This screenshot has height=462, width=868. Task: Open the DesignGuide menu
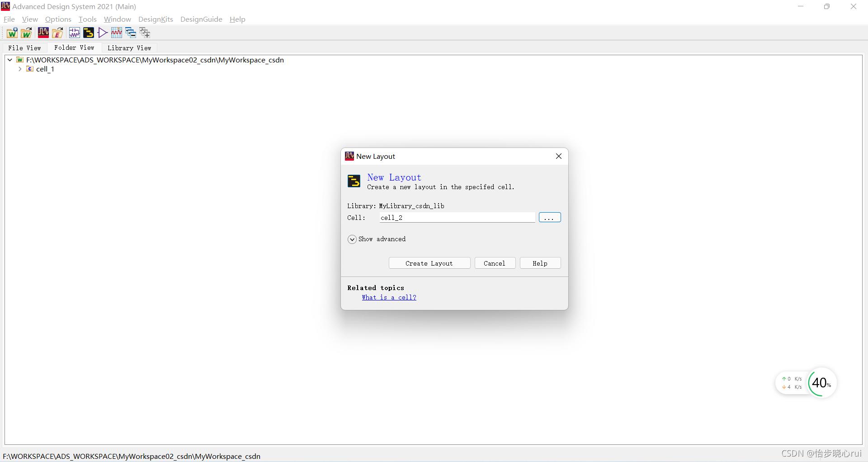coord(201,19)
